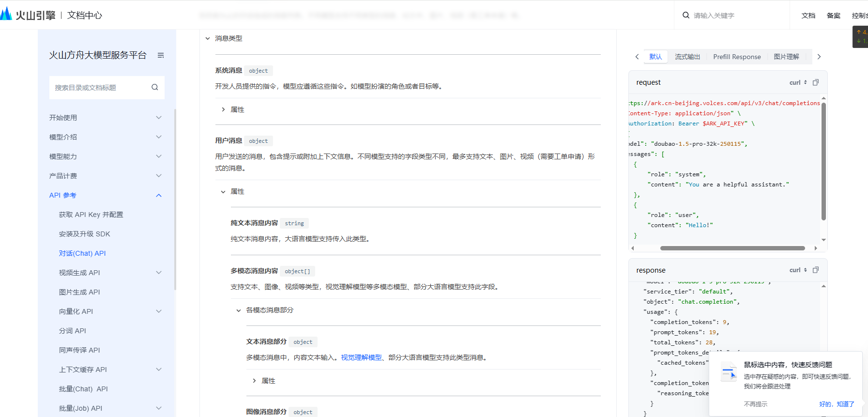Click the request code horizontal scrollbar
Image resolution: width=868 pixels, height=417 pixels.
(x=732, y=248)
